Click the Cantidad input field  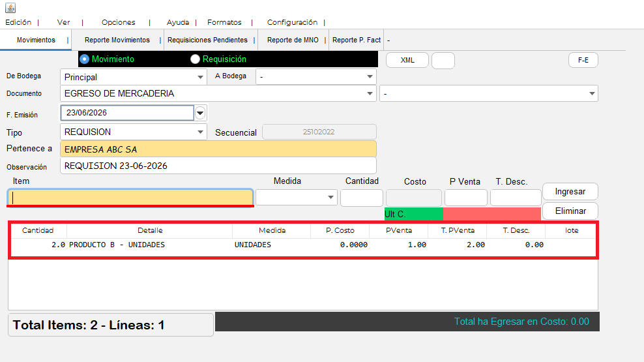pos(361,198)
